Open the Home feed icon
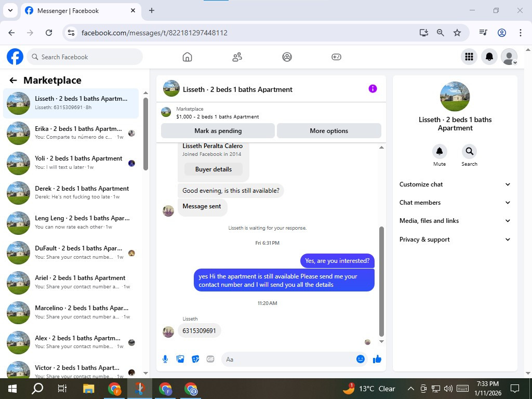 click(x=187, y=57)
